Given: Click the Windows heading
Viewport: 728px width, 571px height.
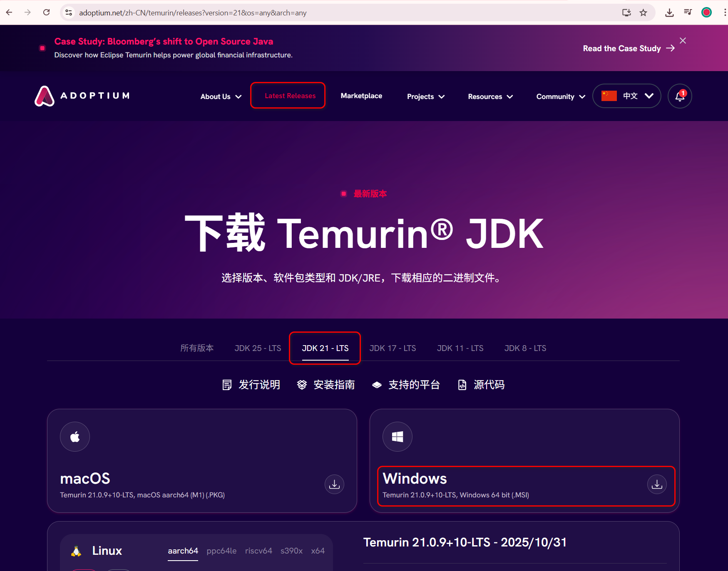Looking at the screenshot, I should [x=415, y=479].
